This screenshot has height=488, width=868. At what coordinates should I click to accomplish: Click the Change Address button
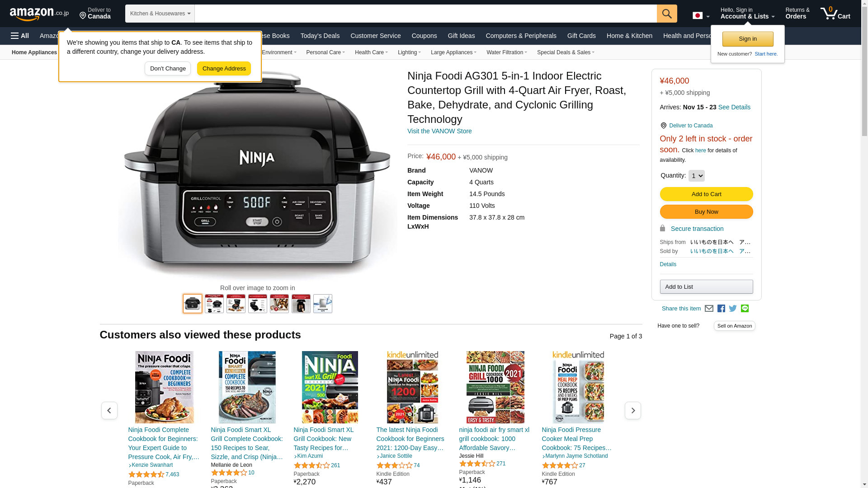[x=224, y=69]
